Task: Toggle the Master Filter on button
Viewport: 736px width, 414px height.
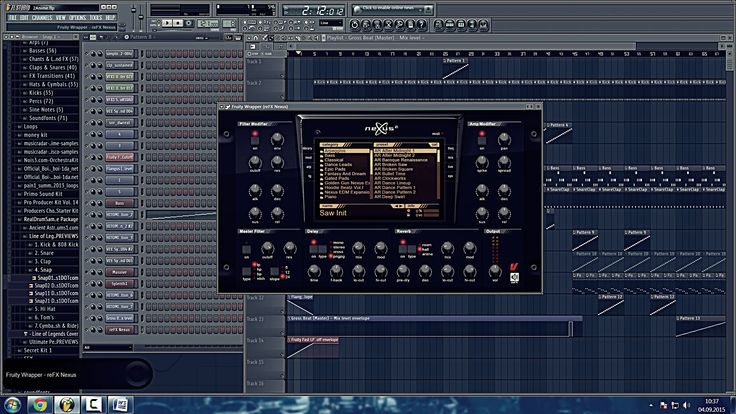Action: (x=246, y=249)
